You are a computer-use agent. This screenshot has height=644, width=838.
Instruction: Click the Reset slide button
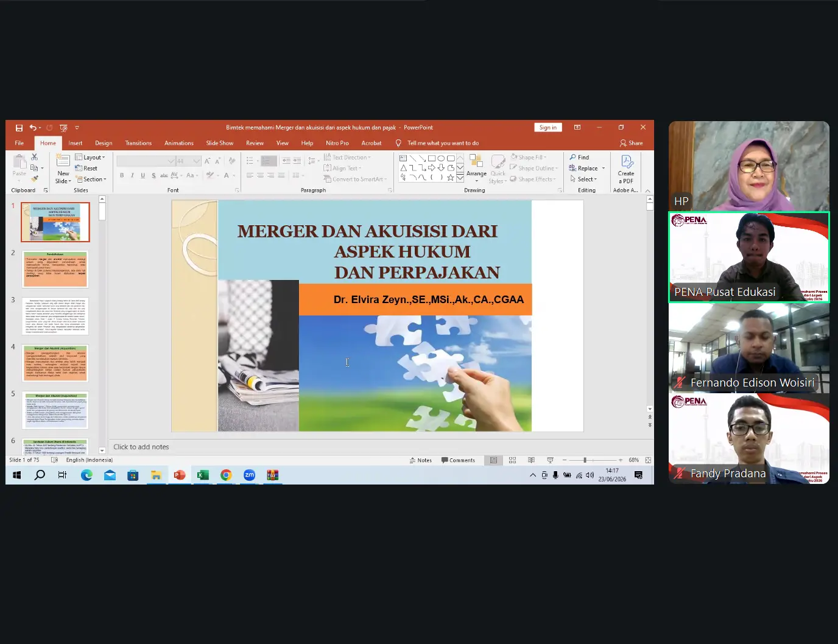point(86,168)
